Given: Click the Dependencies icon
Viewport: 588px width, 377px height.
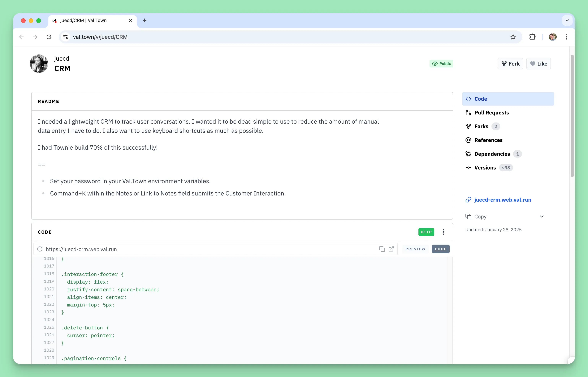Looking at the screenshot, I should coord(468,154).
